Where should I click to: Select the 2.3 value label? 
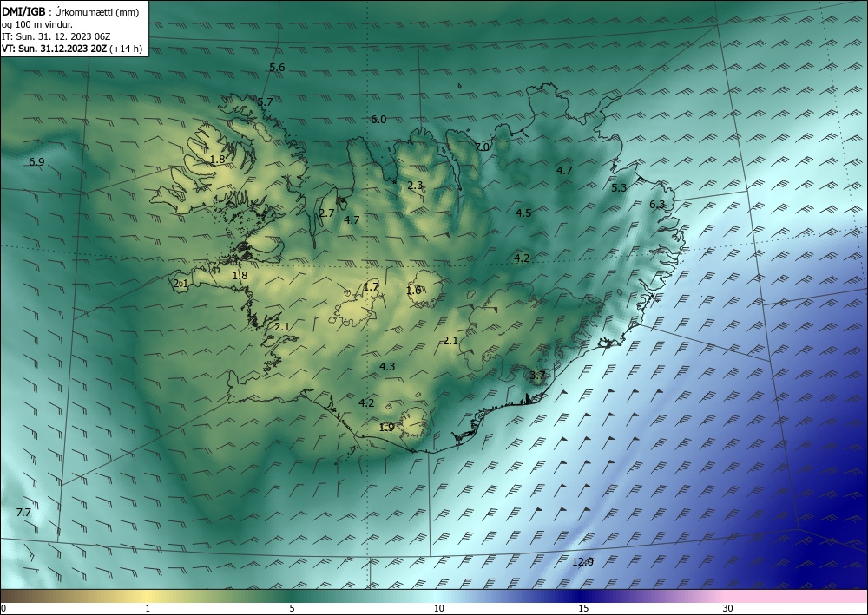coord(415,186)
